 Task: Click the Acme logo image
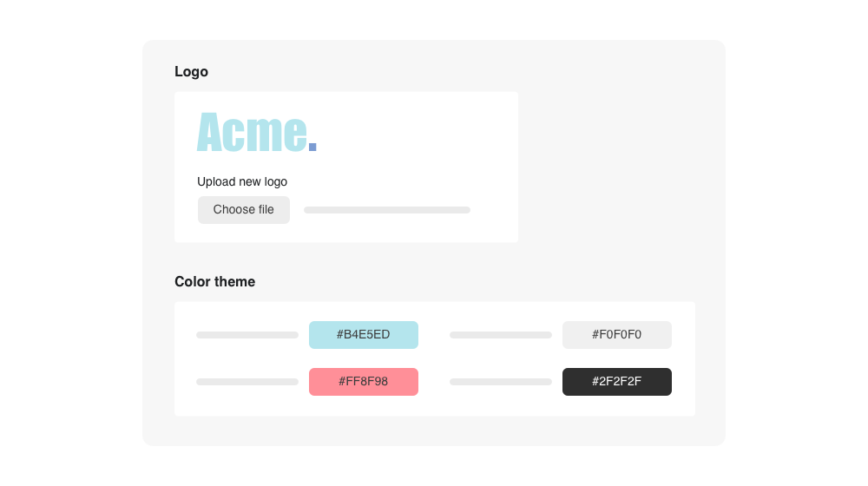tap(257, 133)
